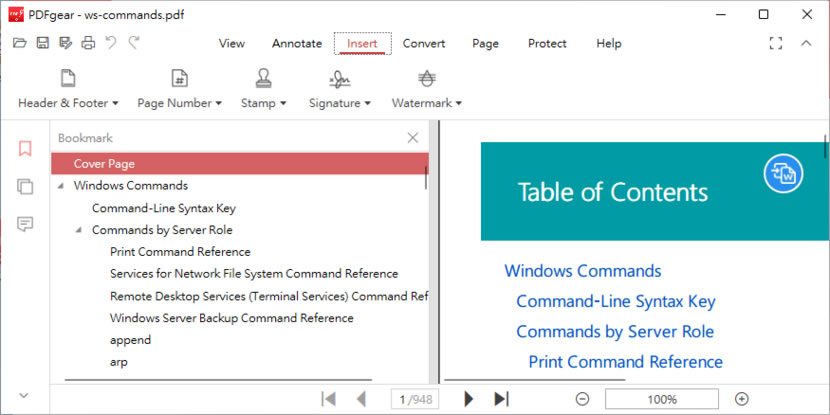Screen dimensions: 830x415
Task: Close the Bookmark panel
Action: (412, 138)
